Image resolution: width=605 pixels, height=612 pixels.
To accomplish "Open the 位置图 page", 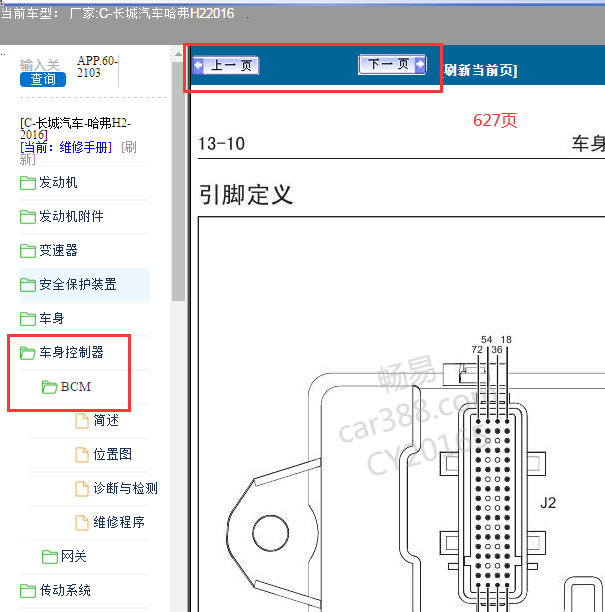I will [112, 455].
